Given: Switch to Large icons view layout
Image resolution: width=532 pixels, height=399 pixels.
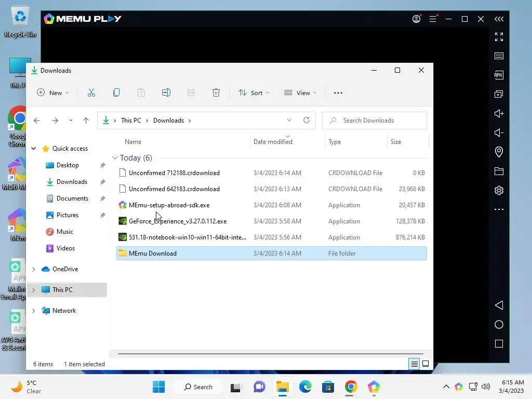Looking at the screenshot, I should (425, 364).
